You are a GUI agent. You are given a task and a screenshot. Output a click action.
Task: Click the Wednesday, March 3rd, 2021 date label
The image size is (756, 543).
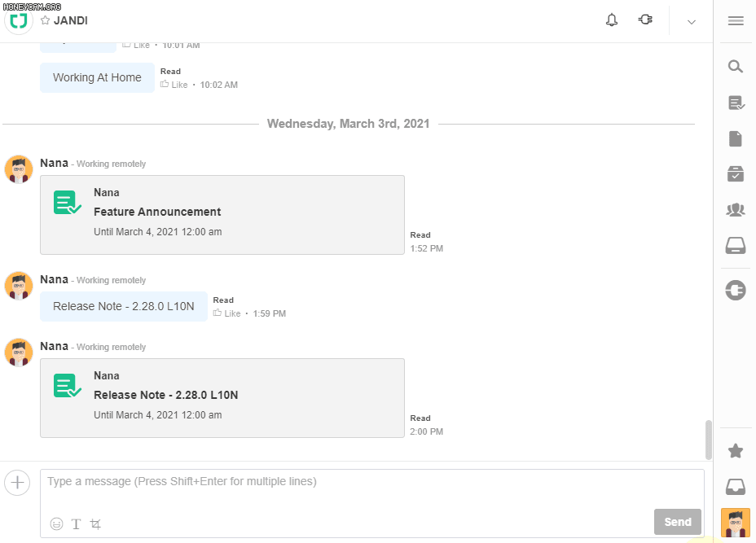tap(348, 124)
